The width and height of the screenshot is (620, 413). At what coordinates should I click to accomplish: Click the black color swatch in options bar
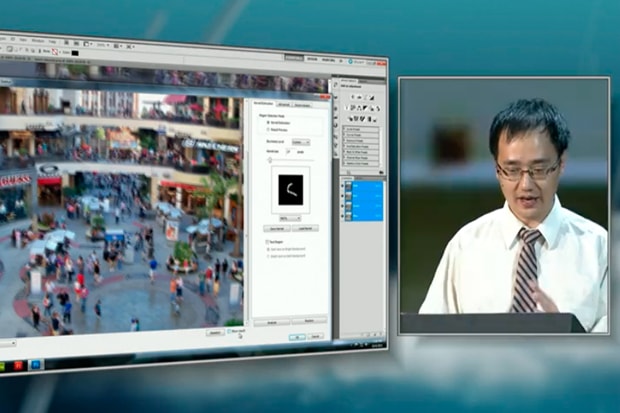[x=75, y=53]
